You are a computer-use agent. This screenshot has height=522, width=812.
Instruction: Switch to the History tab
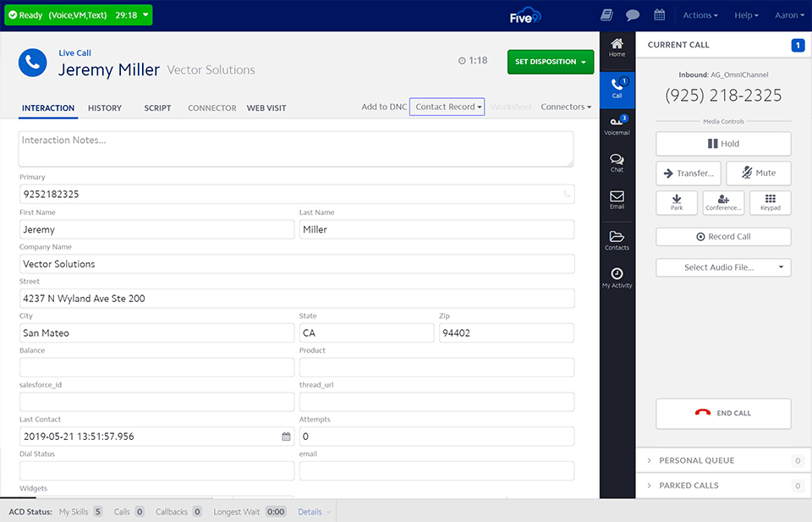105,108
